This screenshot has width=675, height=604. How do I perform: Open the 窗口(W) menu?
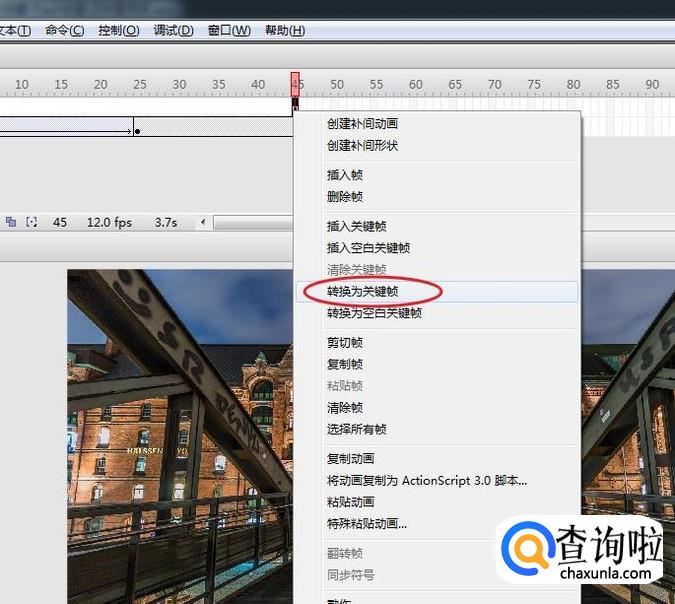(229, 31)
